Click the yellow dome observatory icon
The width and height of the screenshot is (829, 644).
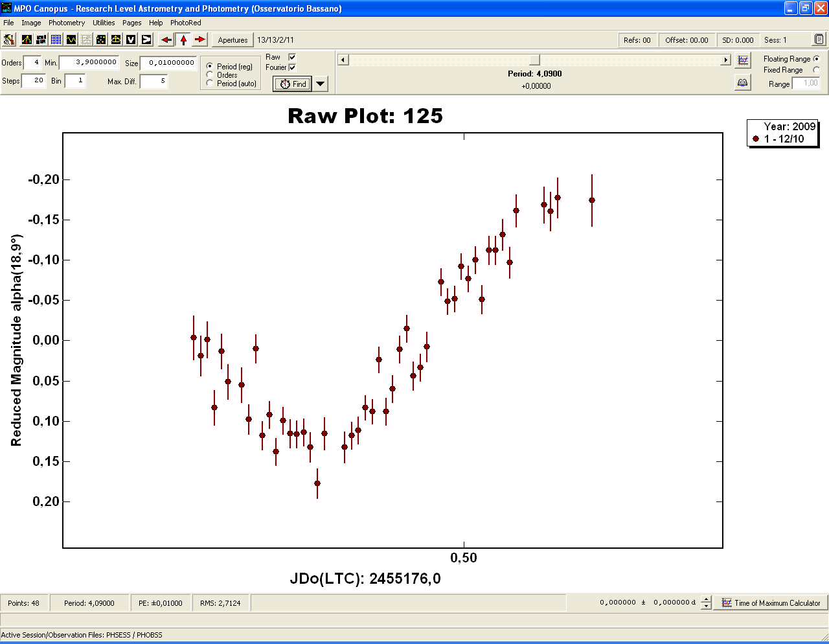click(116, 40)
